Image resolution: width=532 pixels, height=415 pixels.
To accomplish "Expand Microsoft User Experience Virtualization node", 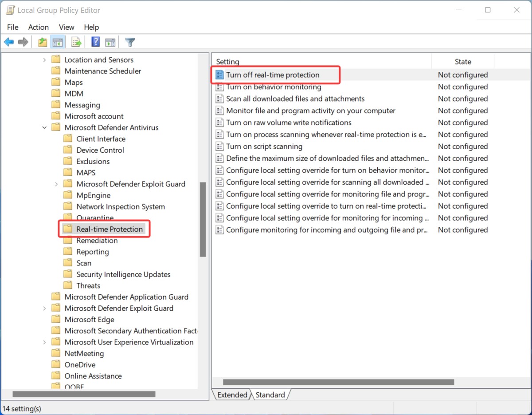I will pyautogui.click(x=44, y=342).
